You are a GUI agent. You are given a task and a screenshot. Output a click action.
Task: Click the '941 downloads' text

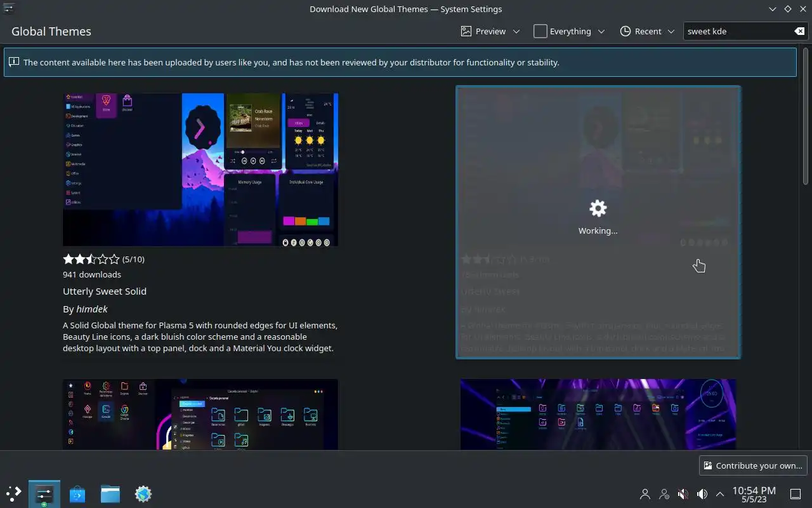(92, 274)
